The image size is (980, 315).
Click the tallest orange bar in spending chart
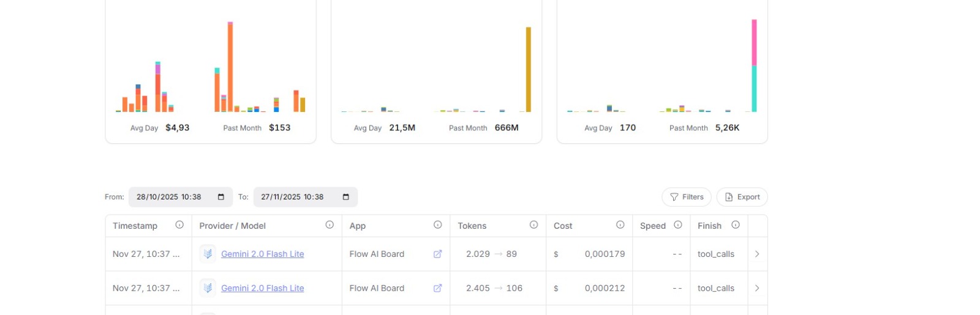[230, 67]
